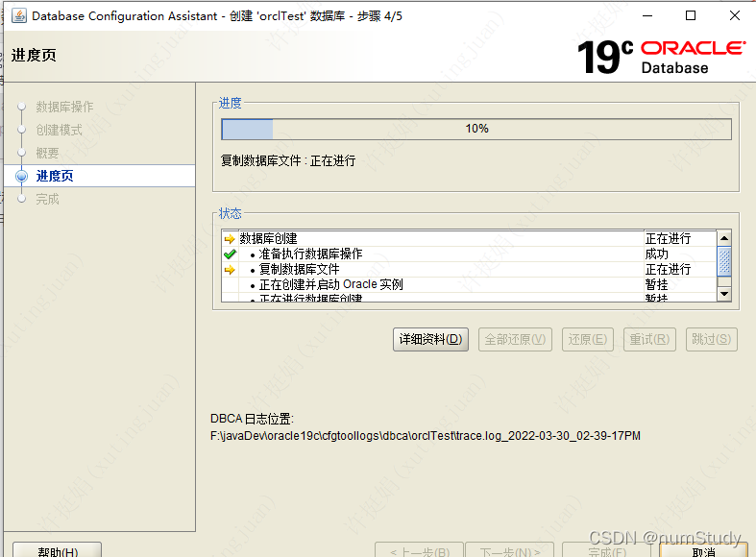
Task: Click the Java icon in title bar
Action: pos(19,16)
